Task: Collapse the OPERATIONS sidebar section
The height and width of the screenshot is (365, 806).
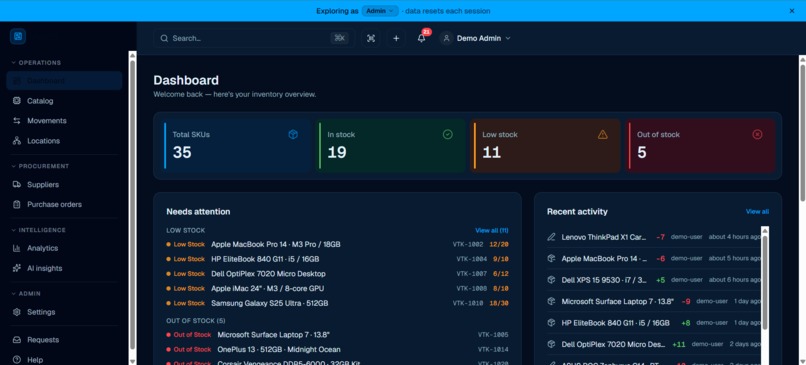Action: tap(36, 63)
